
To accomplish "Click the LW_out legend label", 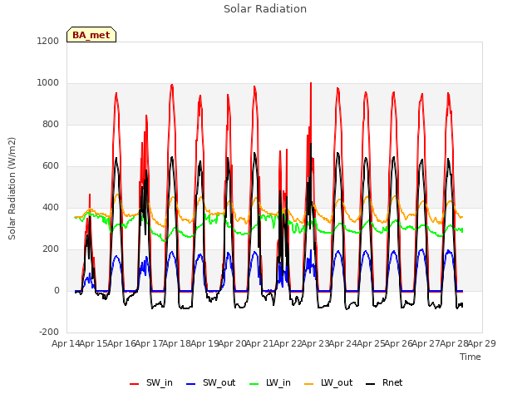I will [x=337, y=382].
